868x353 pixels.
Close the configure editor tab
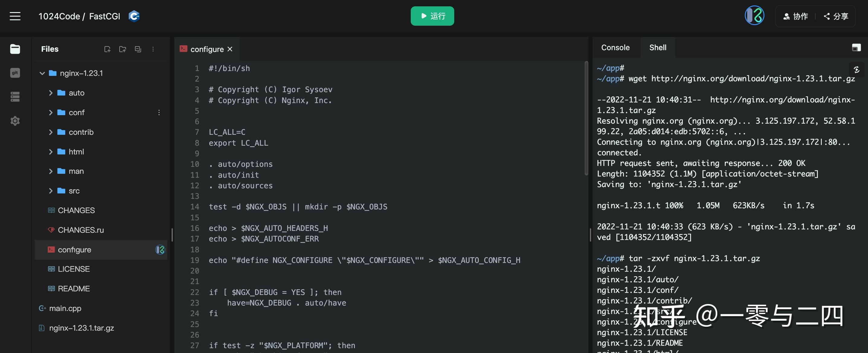point(230,49)
